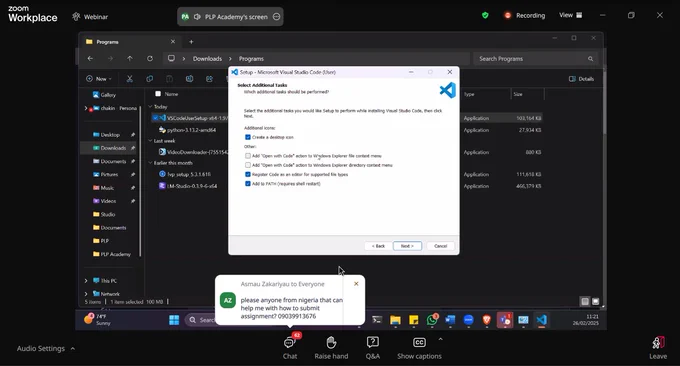
Task: Select LM-Studio-0.3.9-6-x64 file
Action: coord(192,186)
